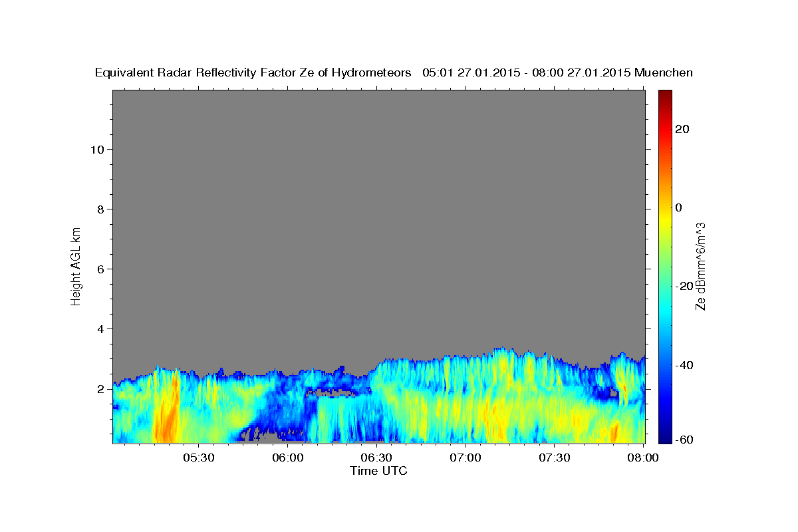The height and width of the screenshot is (532, 798).
Task: Click the colorbar value -60
Action: coord(684,440)
